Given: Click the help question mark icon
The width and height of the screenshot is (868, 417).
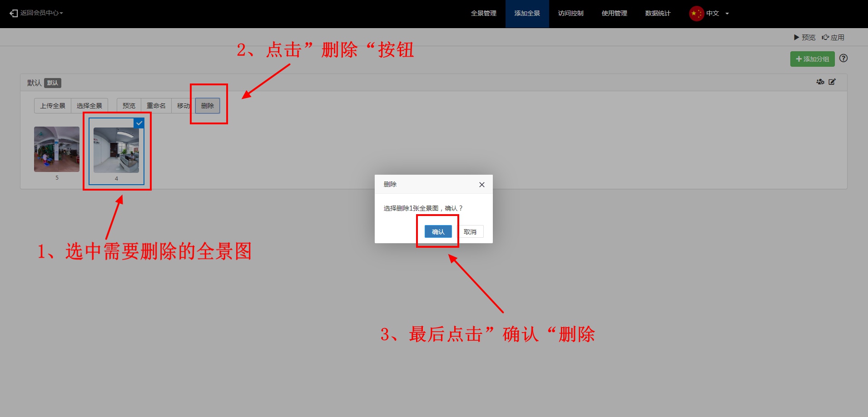Looking at the screenshot, I should [843, 58].
